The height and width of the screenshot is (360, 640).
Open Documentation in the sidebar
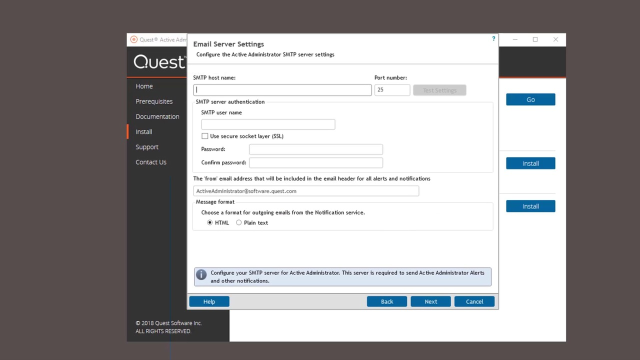click(x=157, y=116)
